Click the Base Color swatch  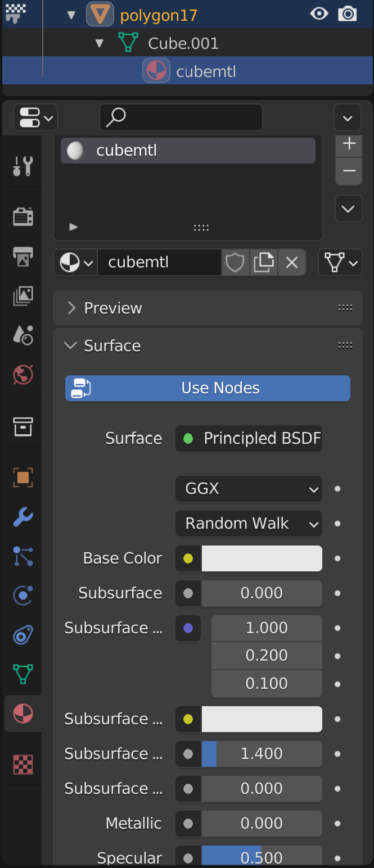(262, 558)
